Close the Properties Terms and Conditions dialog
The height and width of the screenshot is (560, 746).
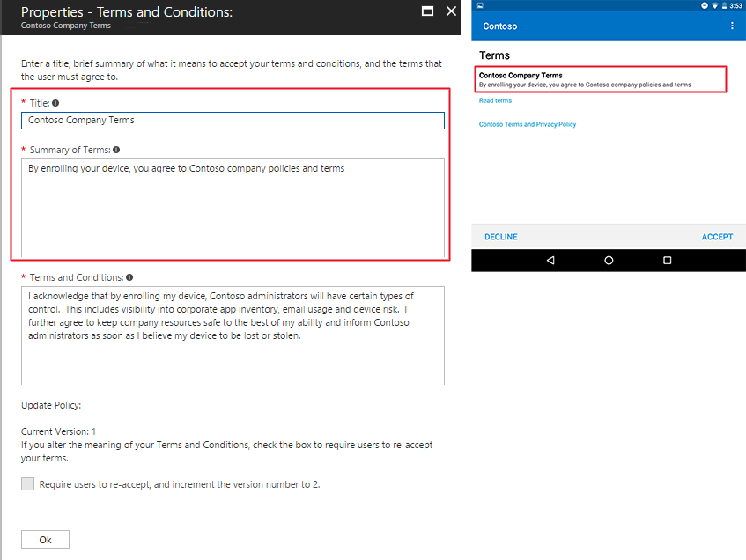(452, 11)
